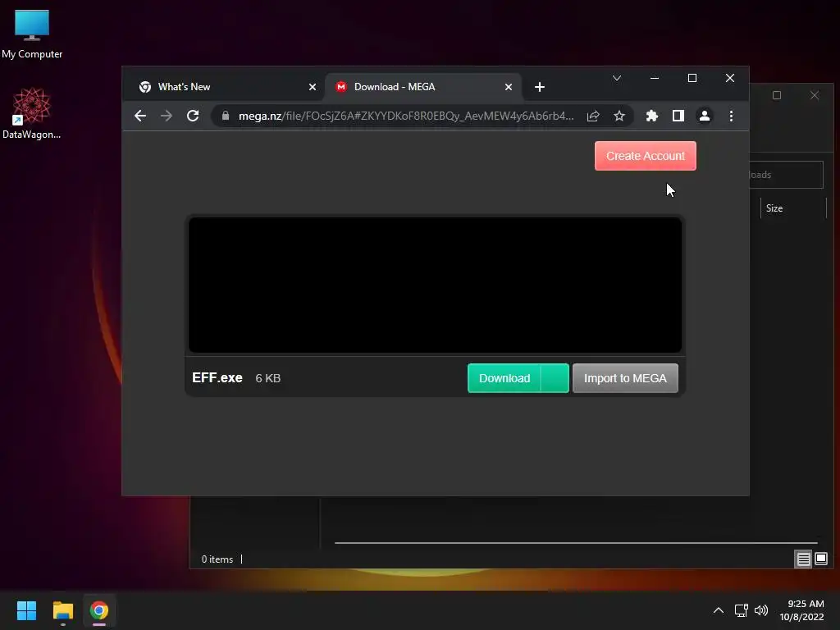This screenshot has width=840, height=630.
Task: Open the Chrome profile avatar
Action: [705, 116]
